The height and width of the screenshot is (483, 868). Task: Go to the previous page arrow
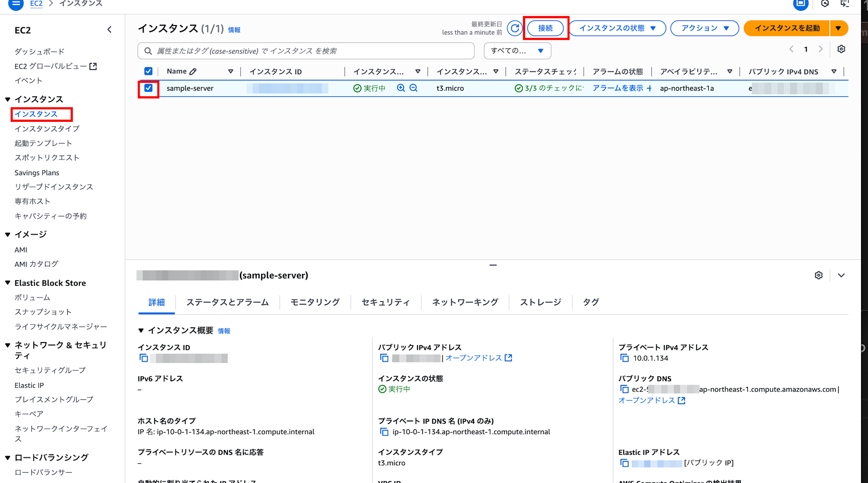pyautogui.click(x=791, y=49)
